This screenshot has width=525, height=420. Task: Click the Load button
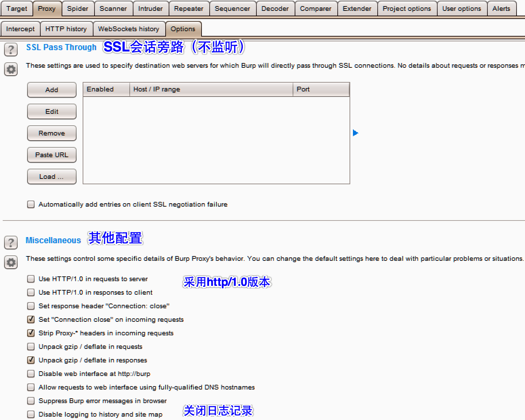pos(51,176)
